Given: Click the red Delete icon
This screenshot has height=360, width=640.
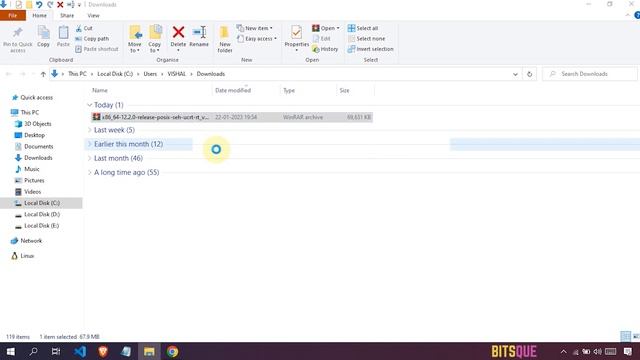Looking at the screenshot, I should pyautogui.click(x=178, y=32).
